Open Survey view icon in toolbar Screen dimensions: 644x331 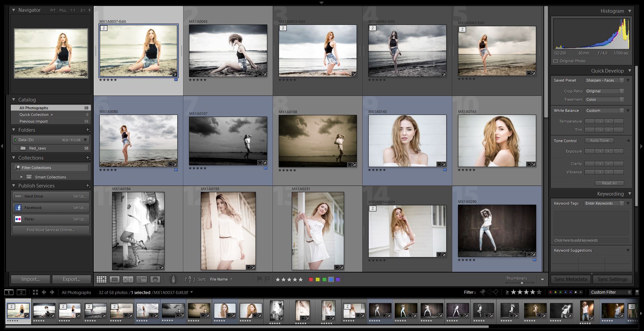(141, 279)
